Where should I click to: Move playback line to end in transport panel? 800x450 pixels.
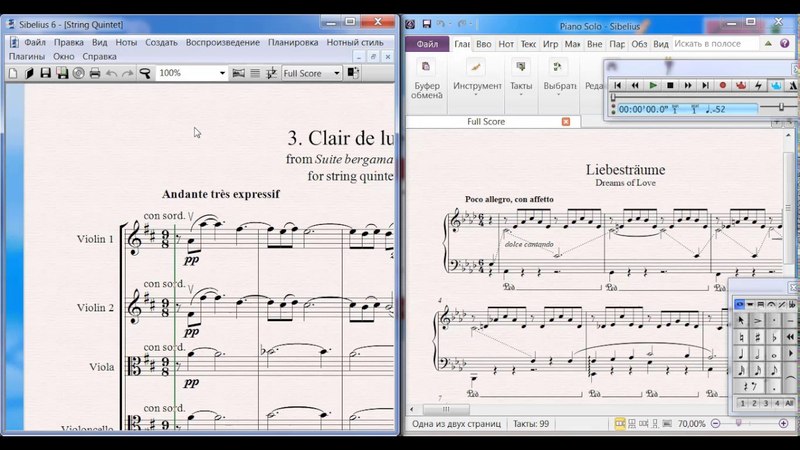705,86
